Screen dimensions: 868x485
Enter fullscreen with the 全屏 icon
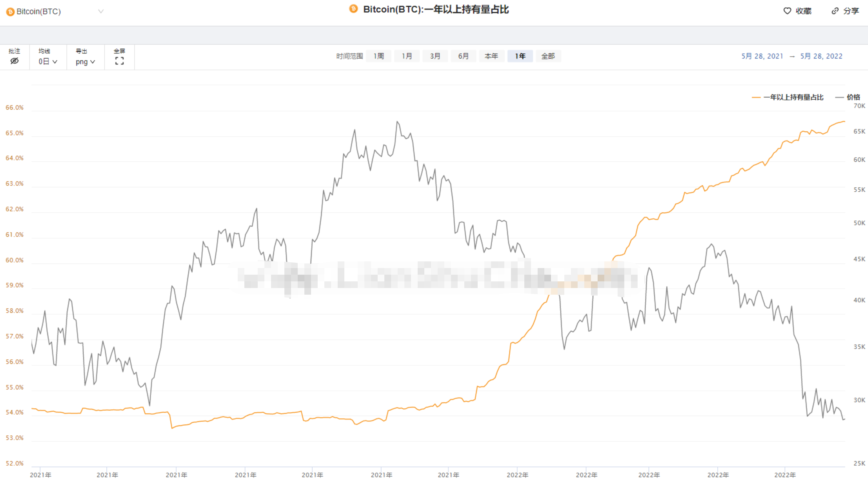pos(119,61)
